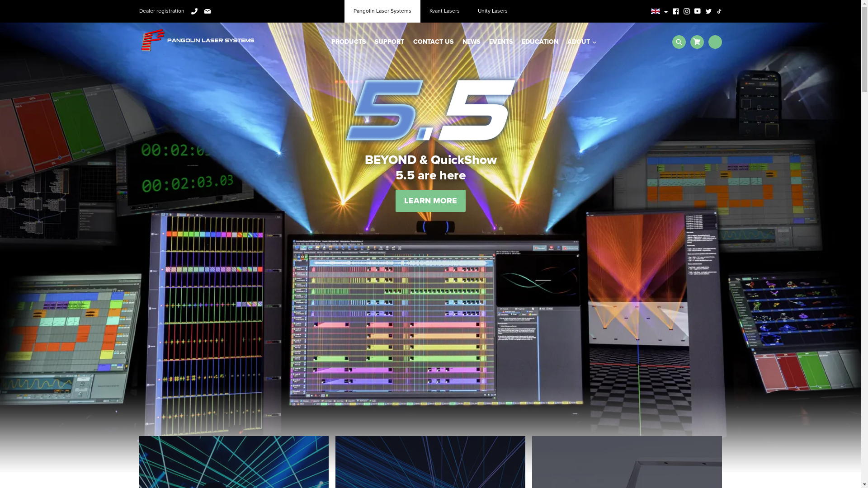Switch to the Kvant Lasers tab
Viewport: 868px width, 488px height.
click(x=444, y=11)
